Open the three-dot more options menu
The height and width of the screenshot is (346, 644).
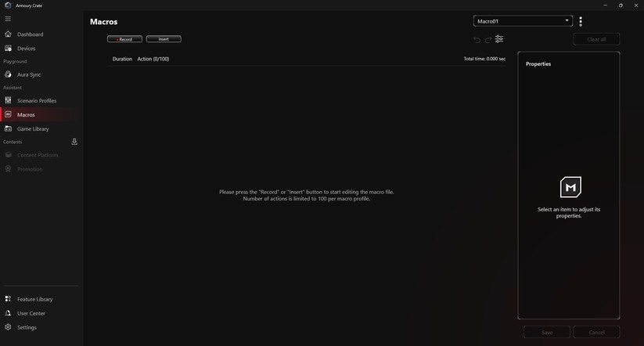581,21
